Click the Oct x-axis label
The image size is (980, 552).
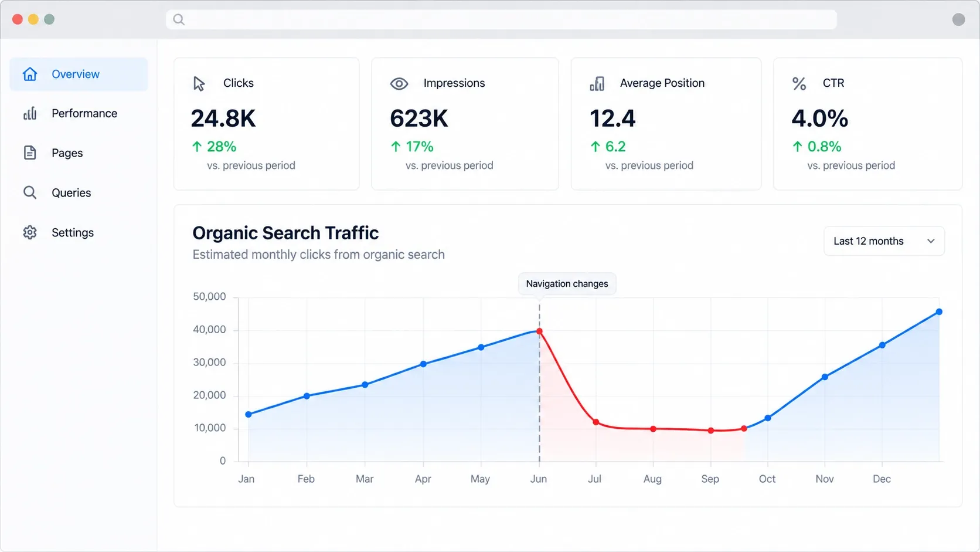[x=767, y=479]
